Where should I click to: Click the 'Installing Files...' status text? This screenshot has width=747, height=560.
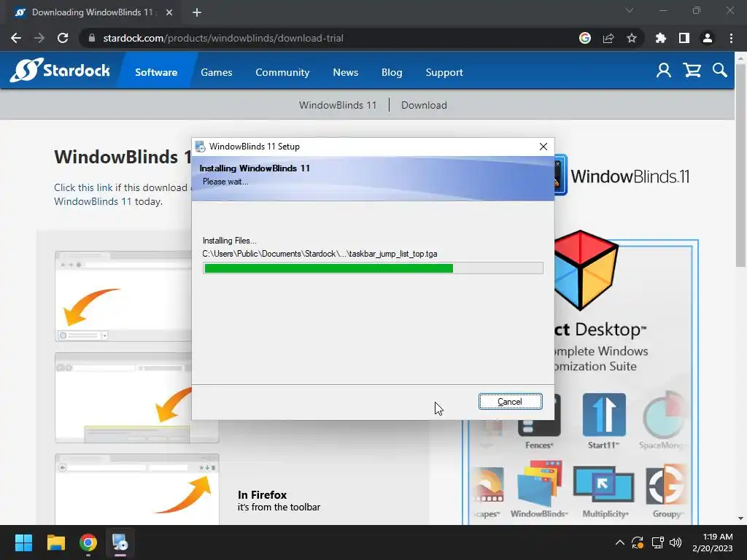[x=230, y=241]
